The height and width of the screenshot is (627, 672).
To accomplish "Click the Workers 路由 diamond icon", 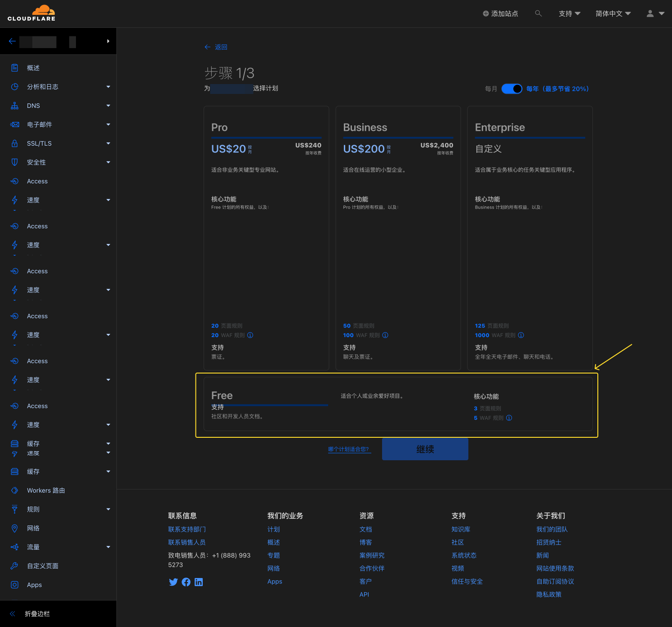I will pos(14,490).
